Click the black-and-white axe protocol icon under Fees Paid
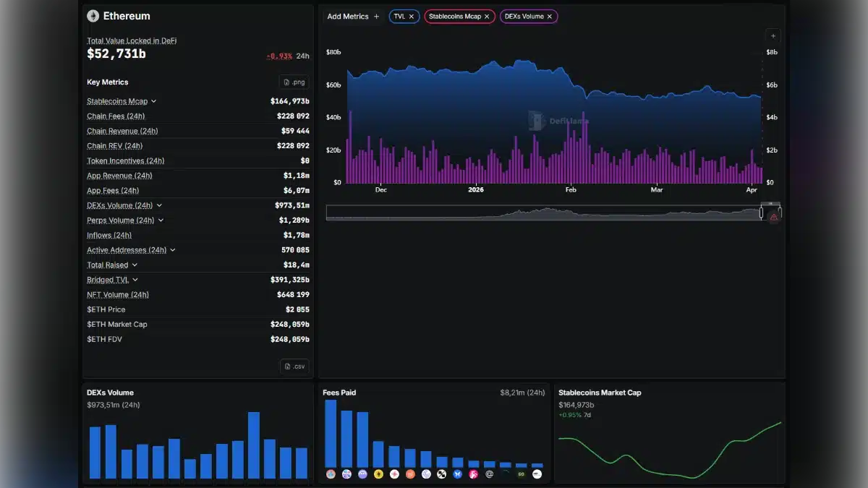 click(x=441, y=474)
